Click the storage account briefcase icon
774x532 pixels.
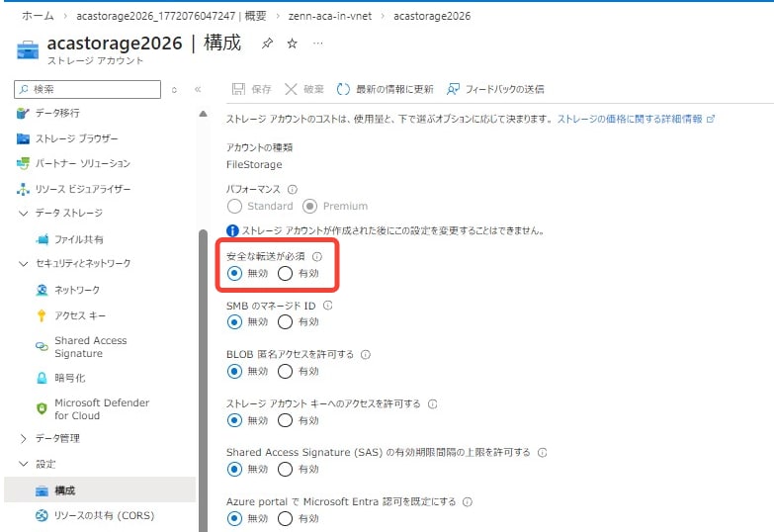tap(28, 50)
